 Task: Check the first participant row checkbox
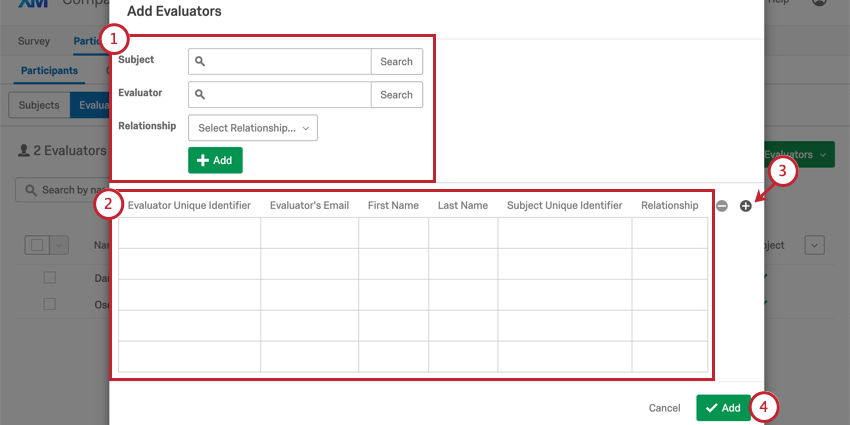coord(50,278)
